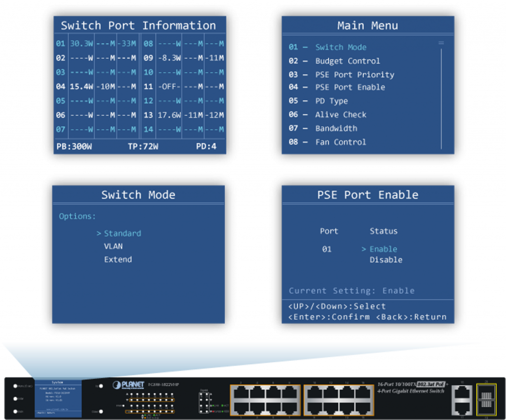This screenshot has width=506, height=420.
Task: Click the PLANET logo on the switch
Action: [127, 385]
